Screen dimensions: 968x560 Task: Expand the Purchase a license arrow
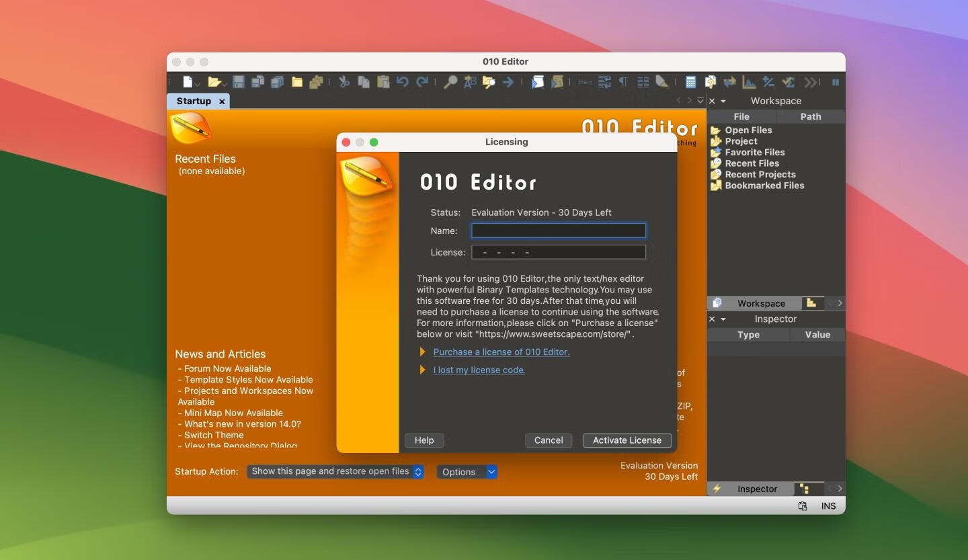click(x=423, y=352)
